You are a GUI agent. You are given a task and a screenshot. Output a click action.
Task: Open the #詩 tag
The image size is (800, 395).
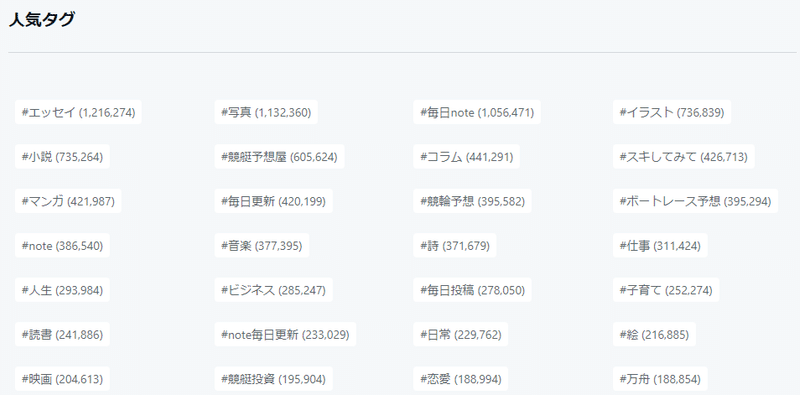coord(455,245)
